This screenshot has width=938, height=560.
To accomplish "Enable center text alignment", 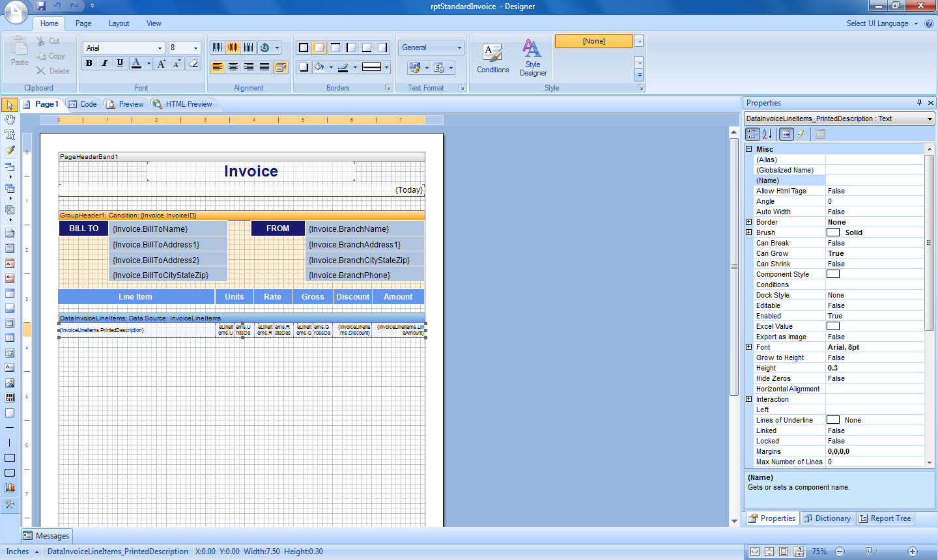I will tap(233, 67).
